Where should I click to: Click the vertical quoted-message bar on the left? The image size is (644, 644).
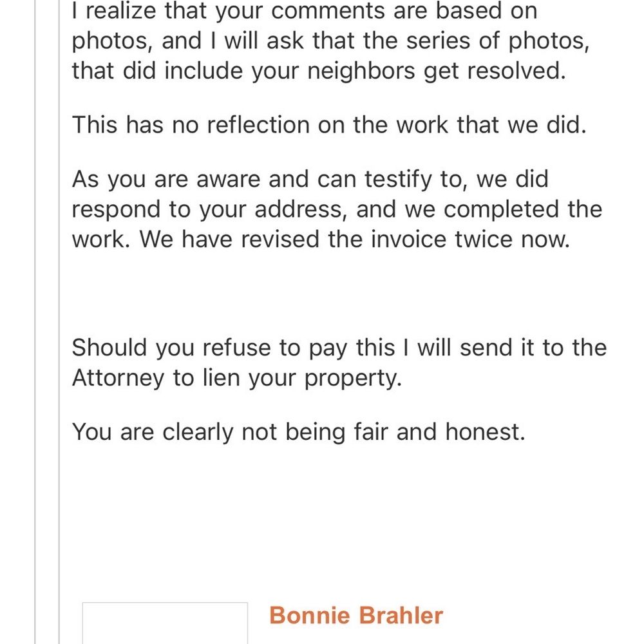click(59, 322)
